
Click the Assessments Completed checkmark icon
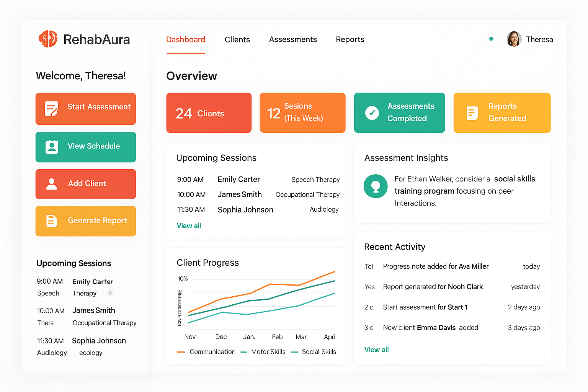click(372, 113)
